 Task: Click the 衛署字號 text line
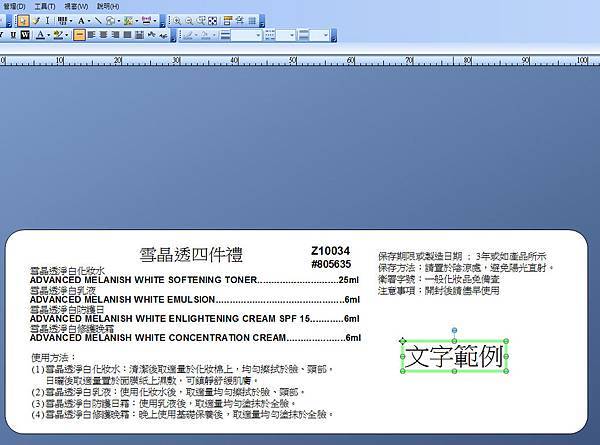439,279
